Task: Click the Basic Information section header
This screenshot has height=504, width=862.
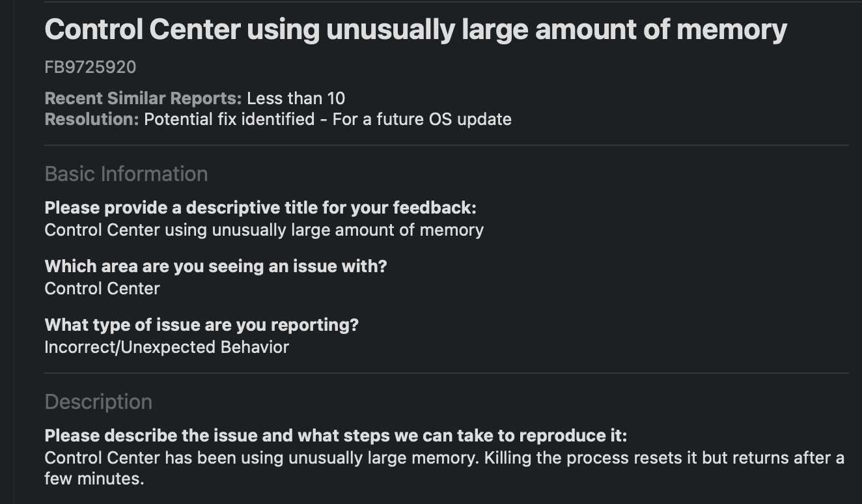Action: coord(126,174)
